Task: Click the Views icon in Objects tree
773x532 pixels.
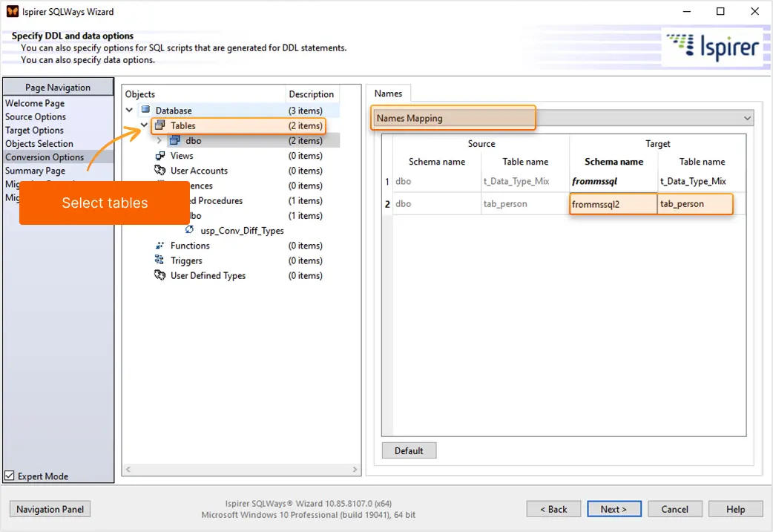Action: click(x=159, y=155)
